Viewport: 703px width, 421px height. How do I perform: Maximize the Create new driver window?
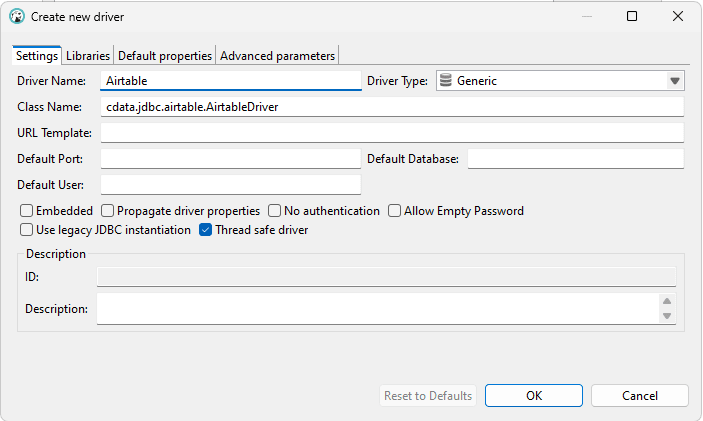coord(632,17)
